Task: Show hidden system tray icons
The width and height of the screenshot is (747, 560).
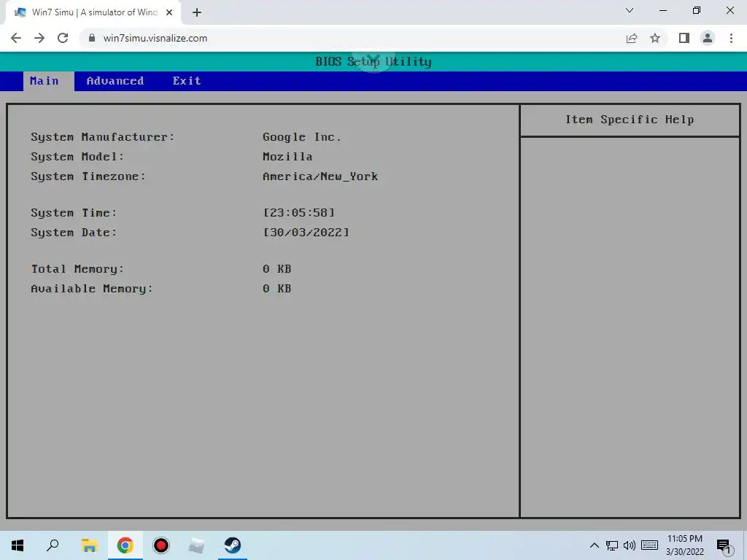Action: (595, 545)
